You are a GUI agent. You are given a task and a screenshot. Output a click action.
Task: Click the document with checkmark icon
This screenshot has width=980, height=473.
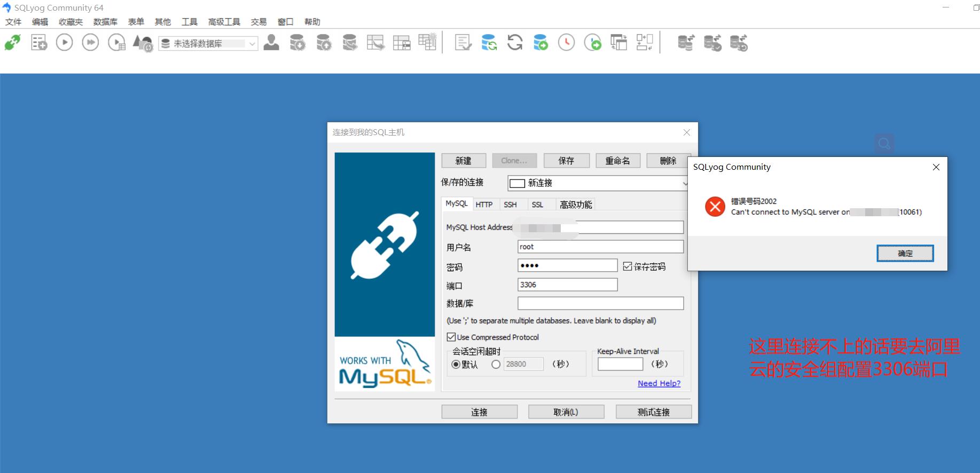pos(463,43)
